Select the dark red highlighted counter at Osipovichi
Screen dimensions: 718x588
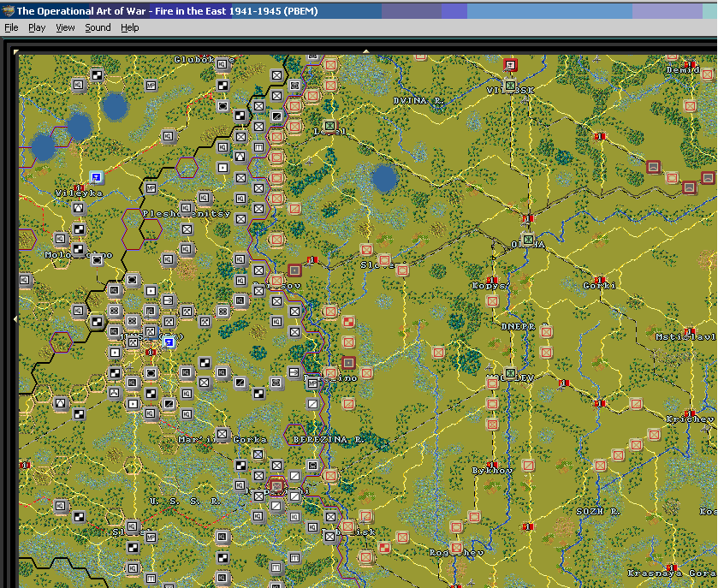point(276,485)
